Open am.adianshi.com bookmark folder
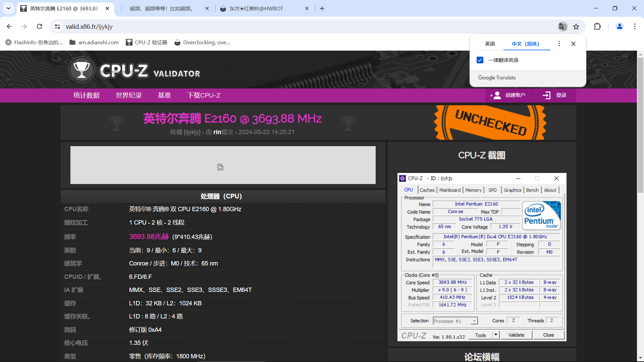 (x=94, y=42)
